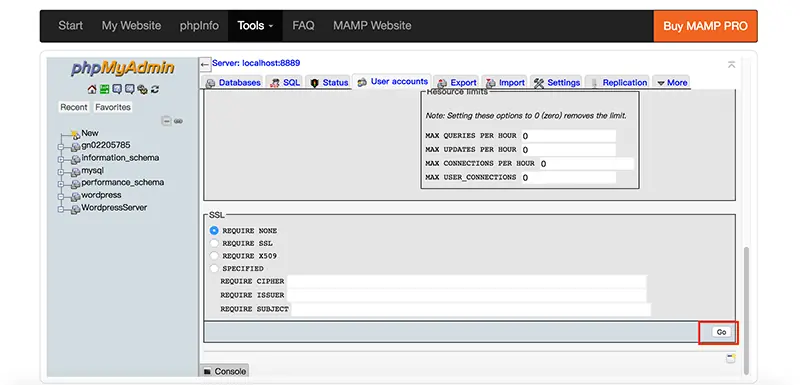Click the mysql database icon
The height and width of the screenshot is (385, 800).
[x=76, y=171]
